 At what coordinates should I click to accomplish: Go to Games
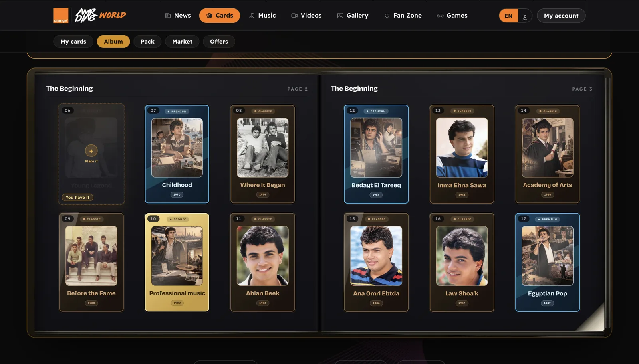(x=452, y=16)
